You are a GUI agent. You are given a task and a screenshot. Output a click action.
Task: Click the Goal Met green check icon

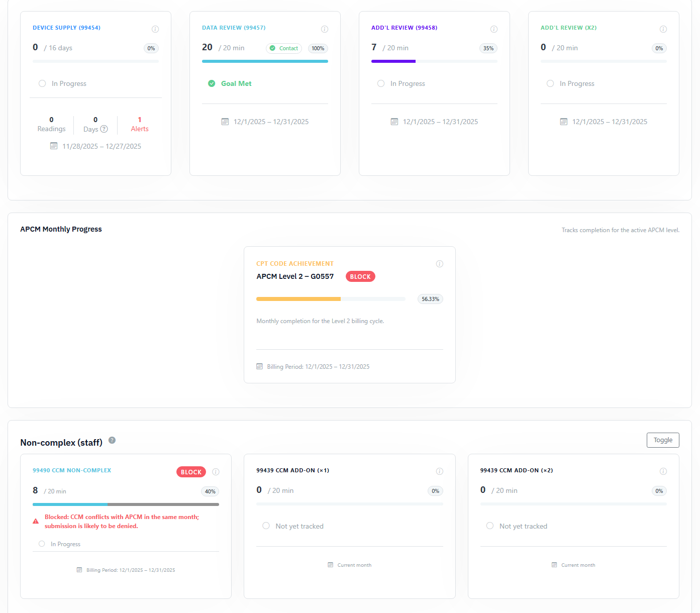(212, 83)
